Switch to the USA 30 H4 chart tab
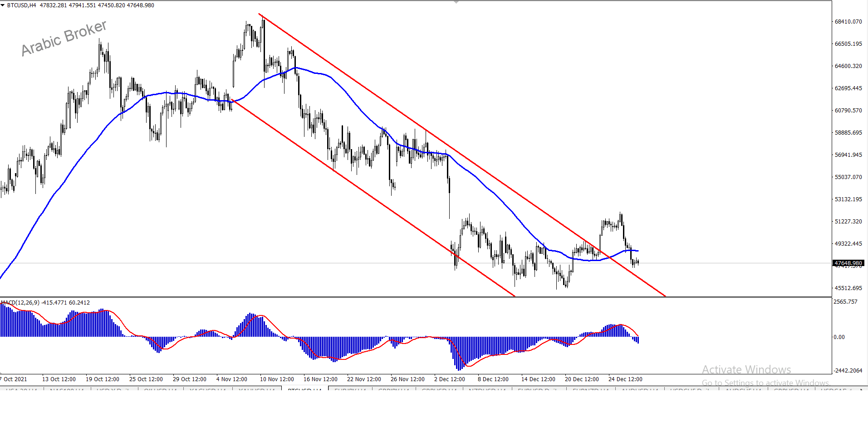The width and height of the screenshot is (868, 436). [22, 389]
